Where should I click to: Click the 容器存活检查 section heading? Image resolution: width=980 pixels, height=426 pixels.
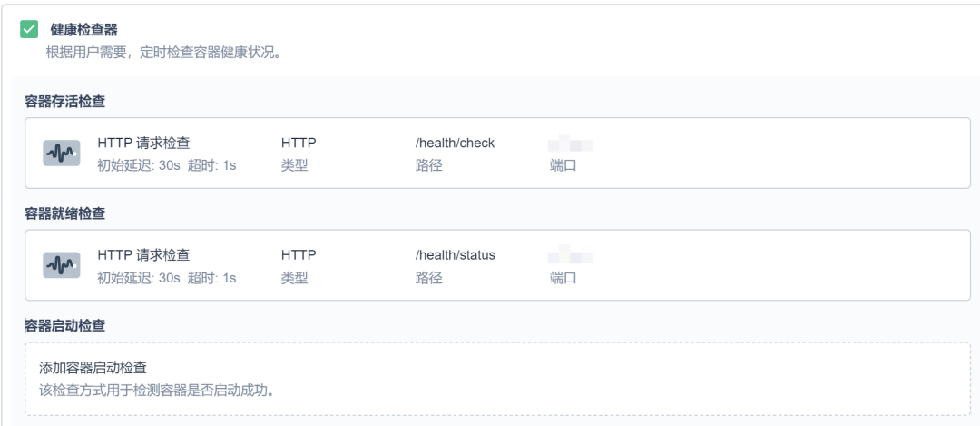coord(65,102)
